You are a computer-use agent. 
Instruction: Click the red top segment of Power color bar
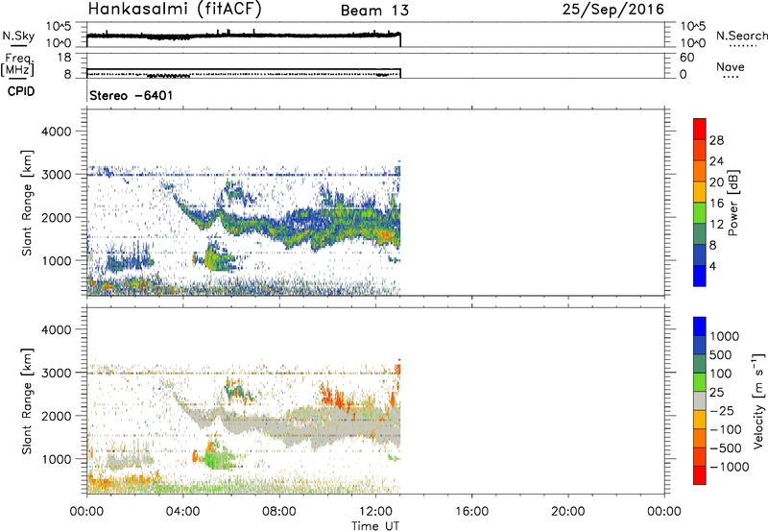click(x=700, y=129)
